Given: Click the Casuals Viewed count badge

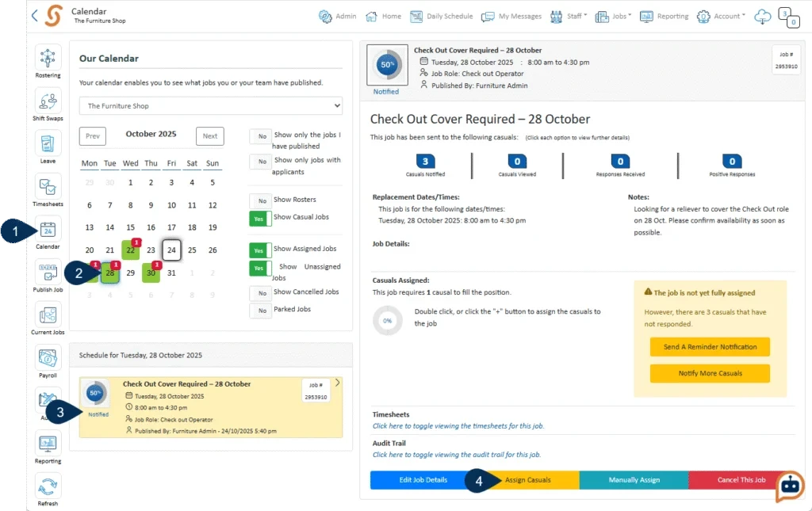Looking at the screenshot, I should click(517, 162).
